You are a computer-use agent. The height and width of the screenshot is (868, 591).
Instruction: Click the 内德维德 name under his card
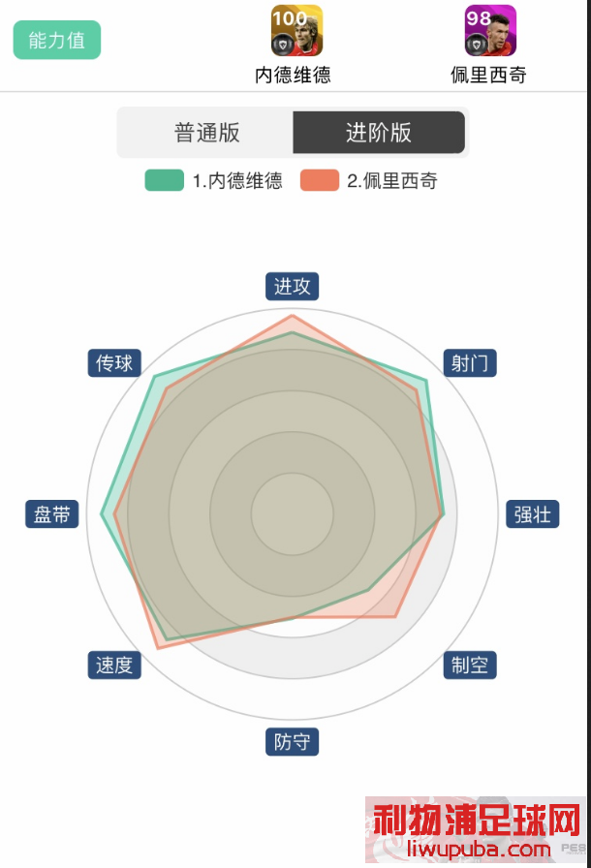[x=293, y=75]
